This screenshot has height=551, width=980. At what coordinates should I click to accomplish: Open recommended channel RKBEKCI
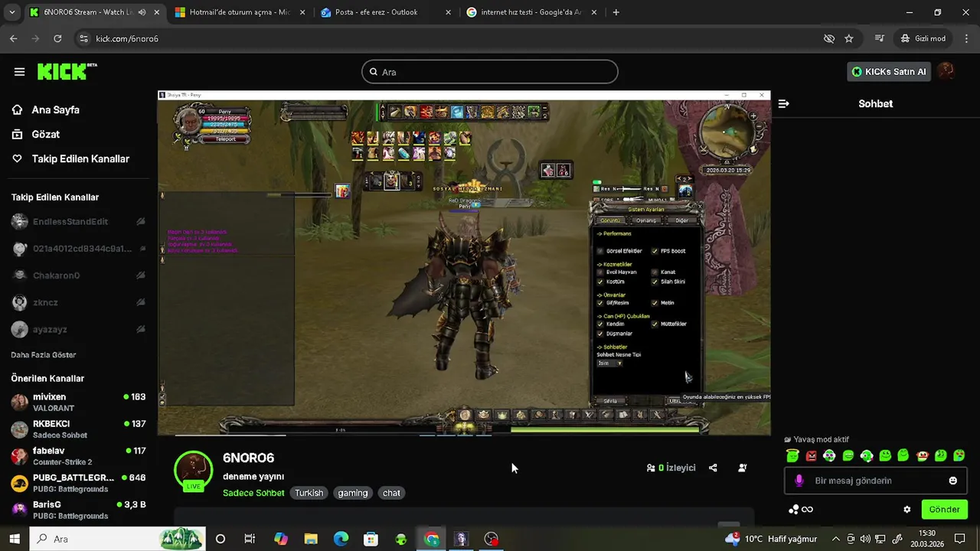pos(78,429)
